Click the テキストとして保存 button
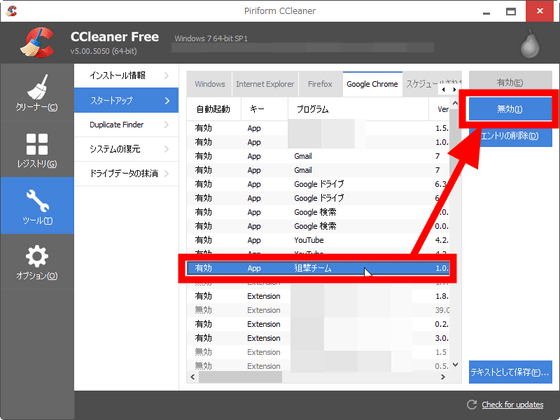 pyautogui.click(x=510, y=372)
